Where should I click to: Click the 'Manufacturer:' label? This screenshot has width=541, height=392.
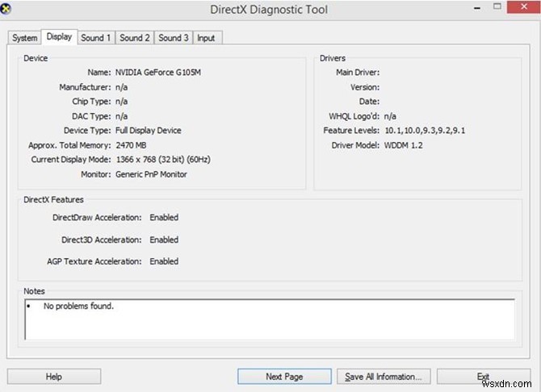pos(85,87)
